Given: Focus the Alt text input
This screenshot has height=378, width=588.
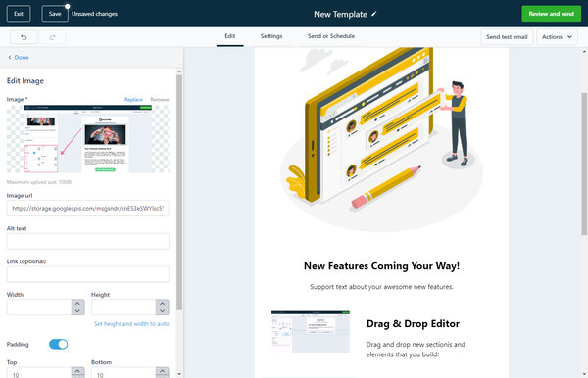Looking at the screenshot, I should (x=88, y=241).
